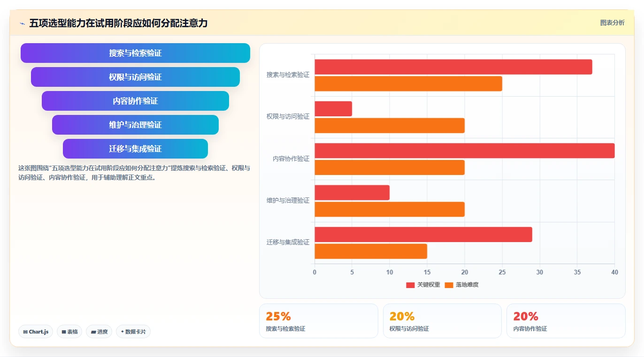The width and height of the screenshot is (644, 357).
Task: Click the x-axis tick labeled 40
Action: click(x=614, y=273)
